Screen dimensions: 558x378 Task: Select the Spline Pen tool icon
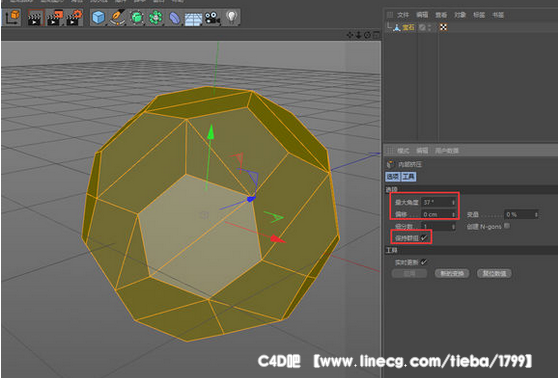pos(117,17)
